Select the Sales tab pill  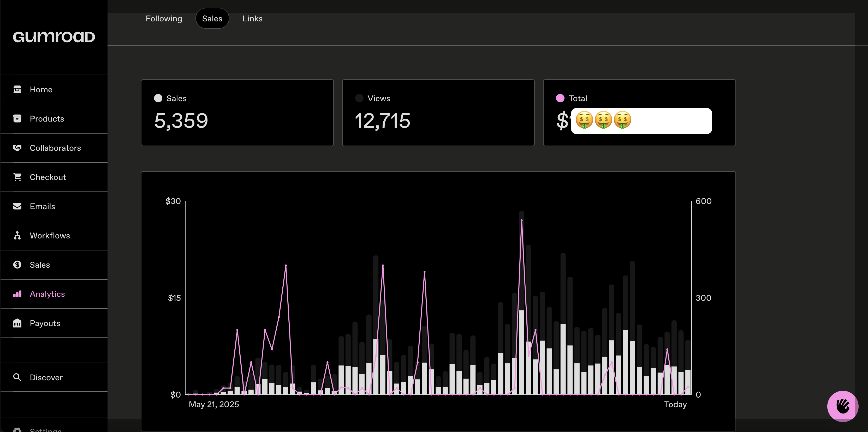point(212,19)
